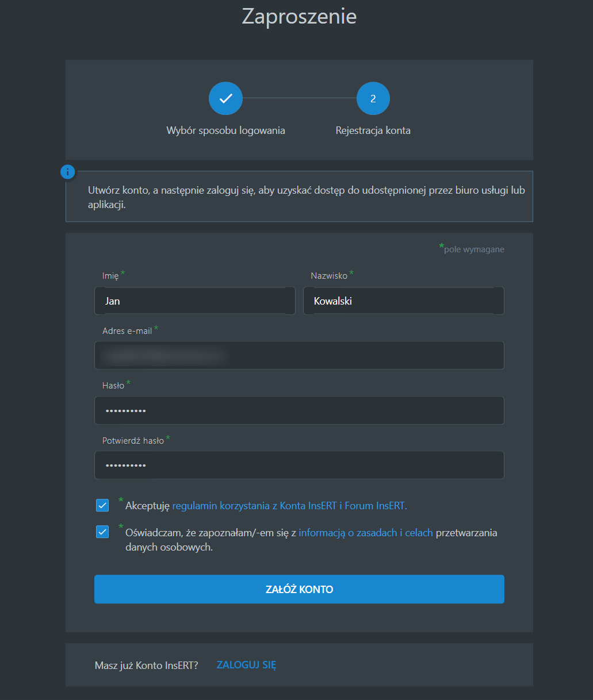Viewport: 593px width, 700px height.
Task: Accept the InsERT account terms checkbox
Action: click(102, 505)
